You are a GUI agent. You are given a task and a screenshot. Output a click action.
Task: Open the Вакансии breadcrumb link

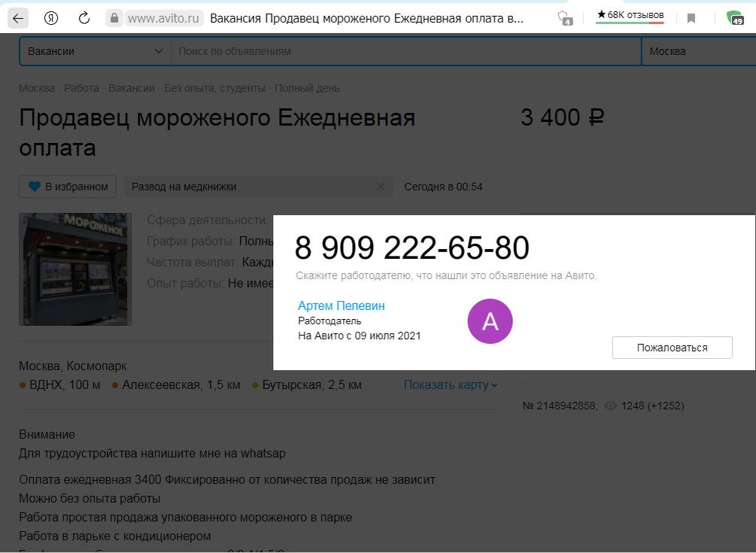coord(132,88)
